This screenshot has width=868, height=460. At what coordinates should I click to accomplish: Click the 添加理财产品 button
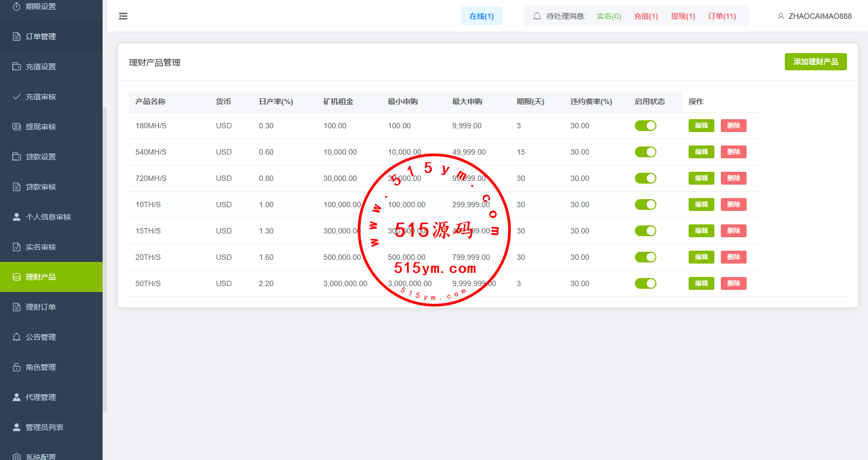pyautogui.click(x=815, y=62)
